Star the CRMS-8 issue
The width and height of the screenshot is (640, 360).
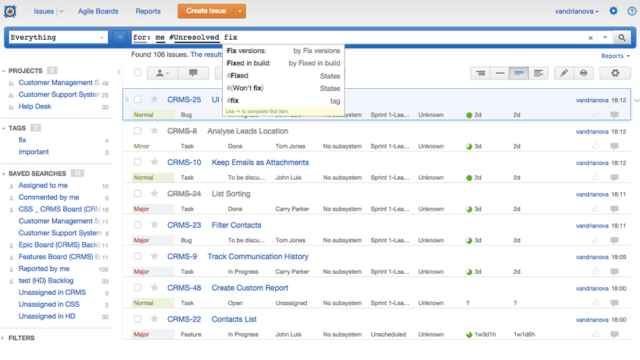point(154,131)
